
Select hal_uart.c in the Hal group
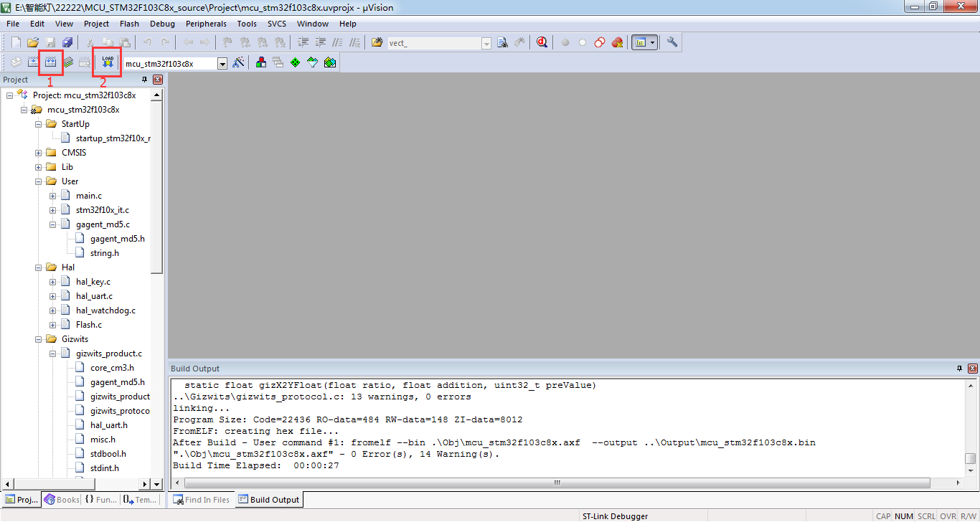(94, 296)
